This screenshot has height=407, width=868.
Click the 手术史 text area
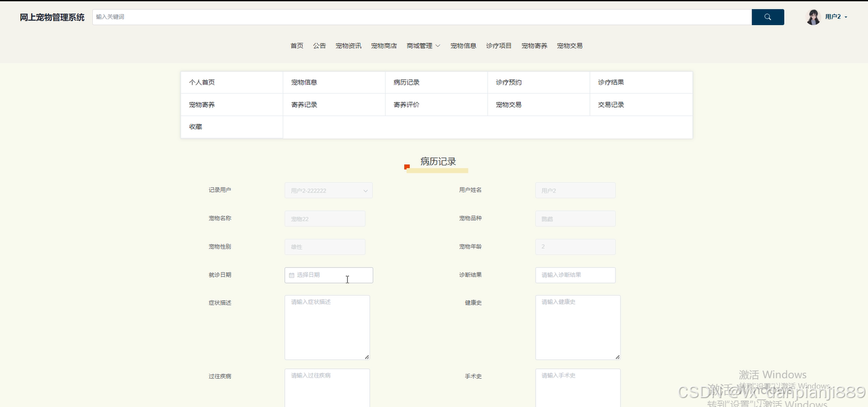click(578, 388)
